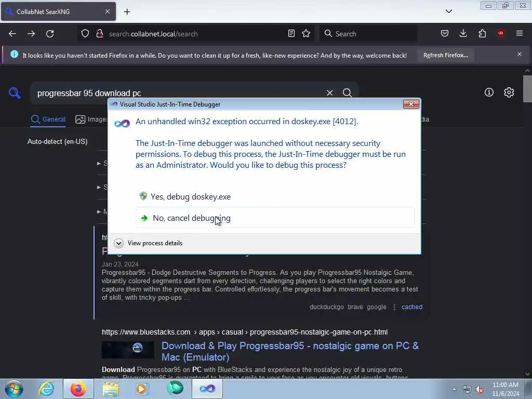The image size is (532, 399).
Task: Close the Just-In-Time Debugger dialog
Action: point(411,104)
